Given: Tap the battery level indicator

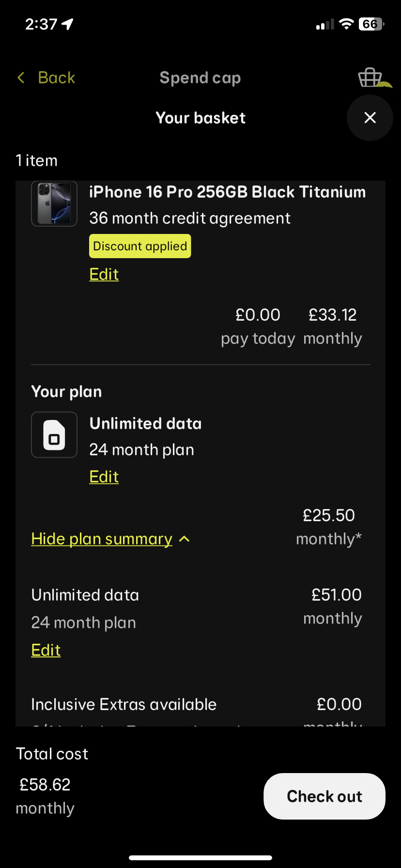Looking at the screenshot, I should tap(371, 24).
